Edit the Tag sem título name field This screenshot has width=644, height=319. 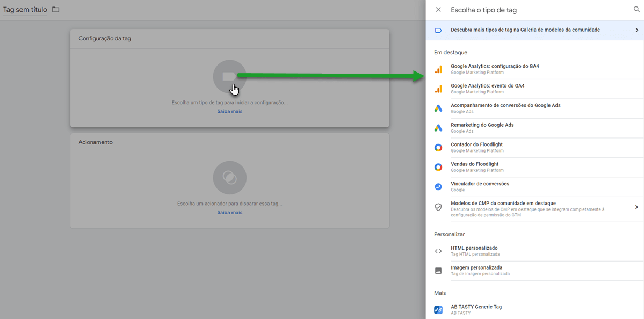pyautogui.click(x=25, y=10)
